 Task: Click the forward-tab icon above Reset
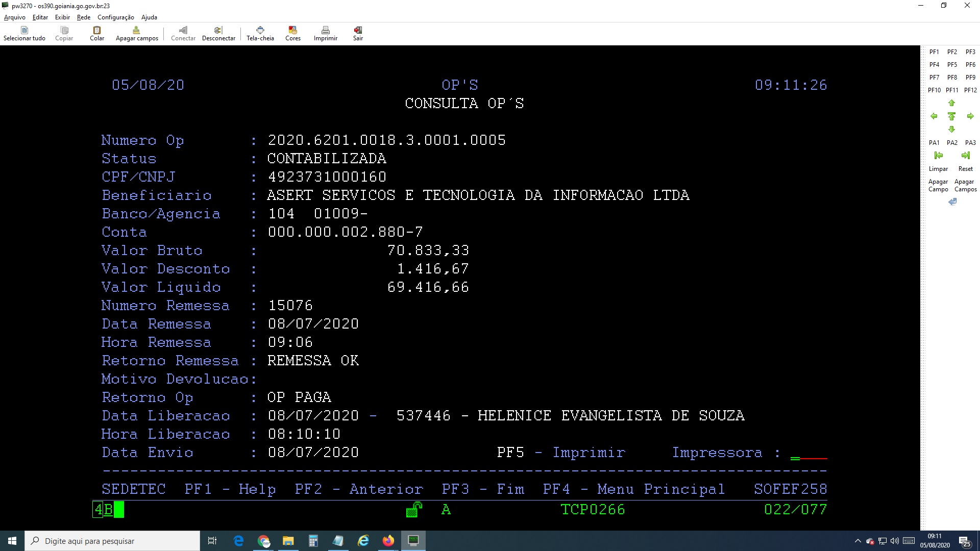(x=965, y=156)
